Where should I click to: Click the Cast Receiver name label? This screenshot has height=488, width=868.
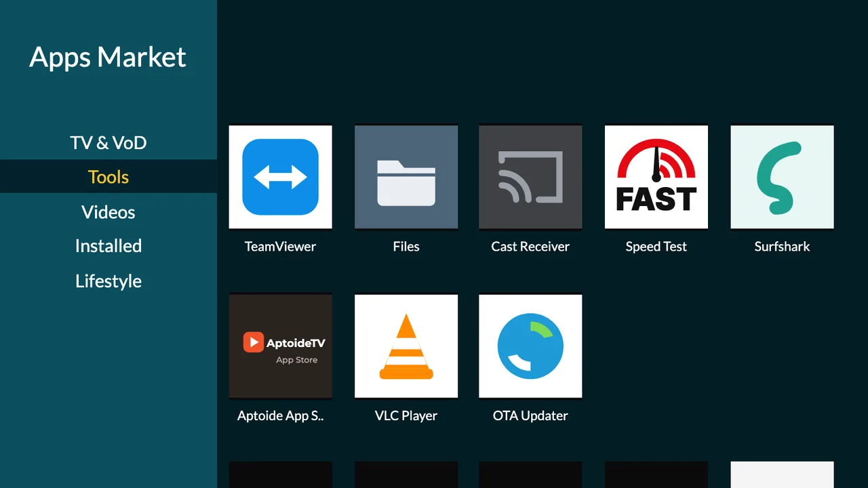[x=530, y=247]
